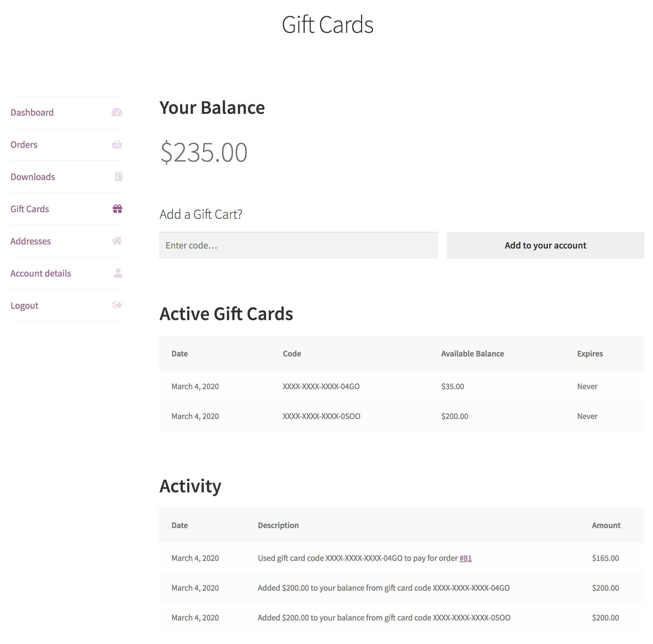The image size is (653, 644).
Task: Click the Gift Cards navigation tab
Action: 29,208
